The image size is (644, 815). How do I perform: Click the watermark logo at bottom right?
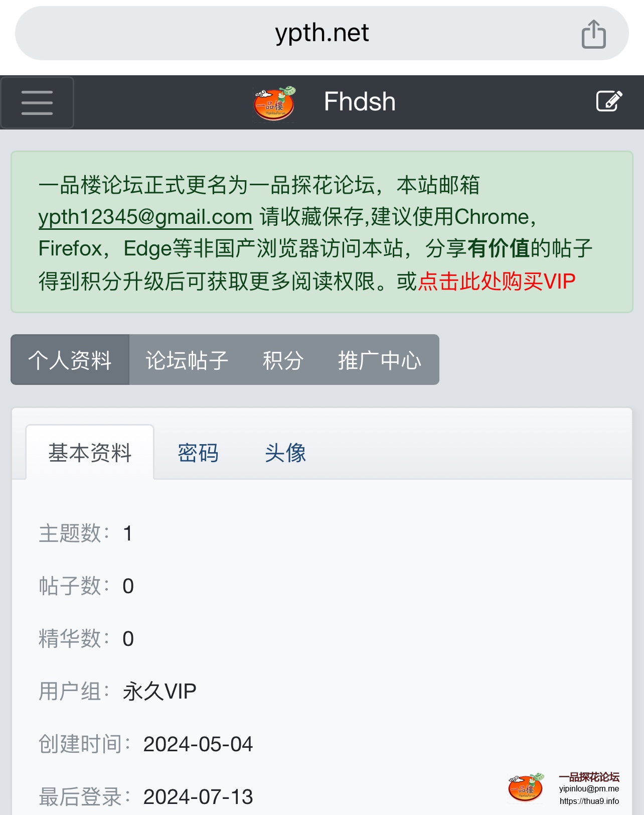tap(526, 787)
